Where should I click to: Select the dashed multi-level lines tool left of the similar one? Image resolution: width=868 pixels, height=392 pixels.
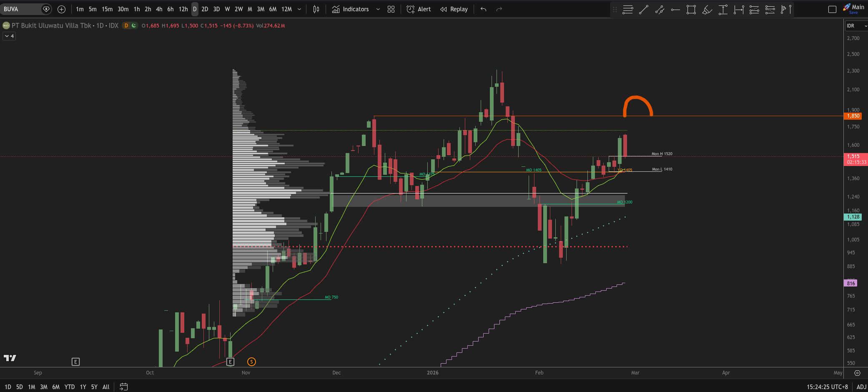tap(754, 10)
